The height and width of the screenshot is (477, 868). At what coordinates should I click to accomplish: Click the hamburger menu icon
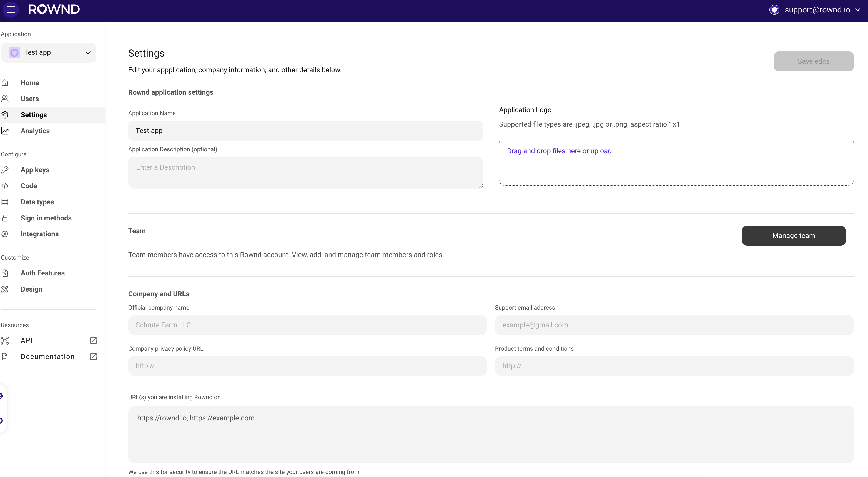[11, 9]
